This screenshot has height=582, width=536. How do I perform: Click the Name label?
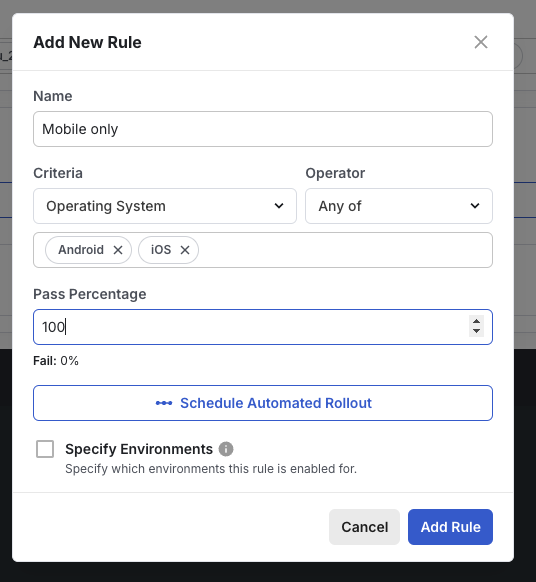click(53, 96)
